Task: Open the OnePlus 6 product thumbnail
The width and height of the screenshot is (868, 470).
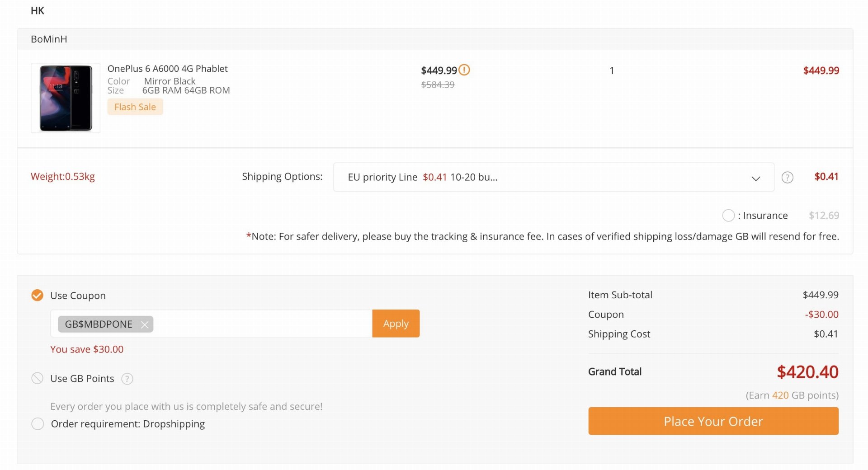Action: [x=66, y=98]
